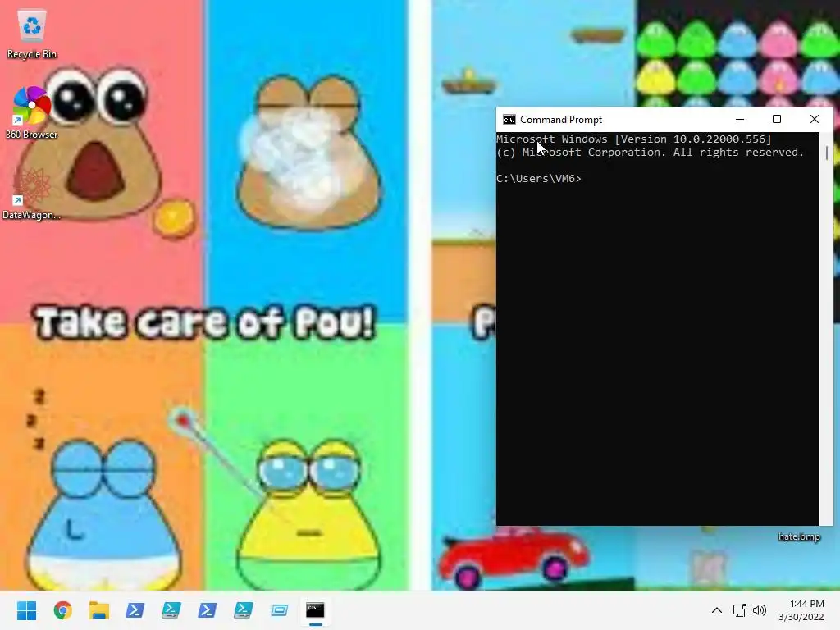Launch Google Chrome from the taskbar
Viewport: 840px width, 630px height.
62,610
